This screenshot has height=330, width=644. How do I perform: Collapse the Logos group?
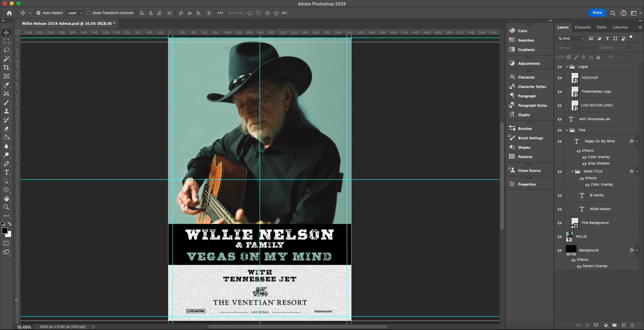[567, 67]
